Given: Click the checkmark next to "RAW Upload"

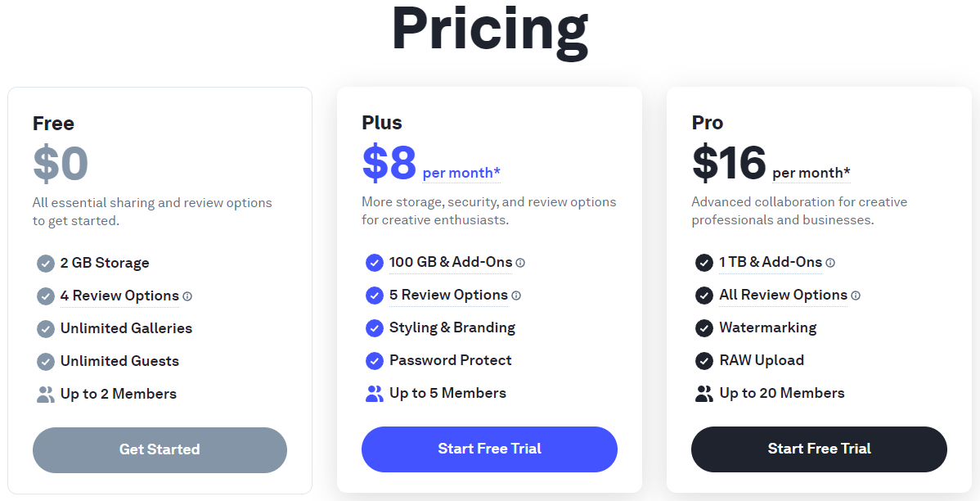Looking at the screenshot, I should click(704, 360).
